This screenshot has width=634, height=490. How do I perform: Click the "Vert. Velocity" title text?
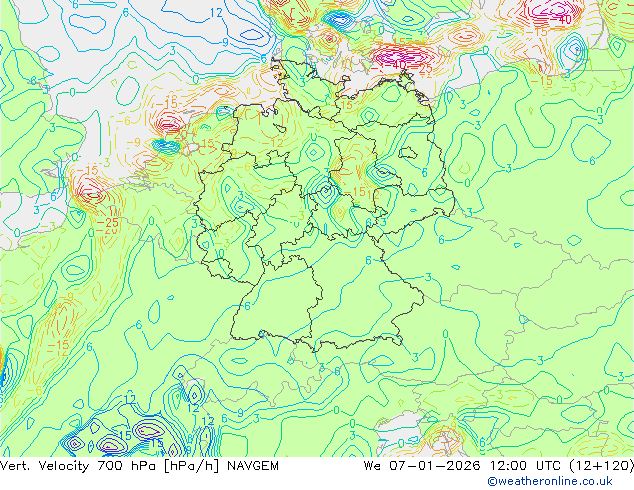click(44, 466)
